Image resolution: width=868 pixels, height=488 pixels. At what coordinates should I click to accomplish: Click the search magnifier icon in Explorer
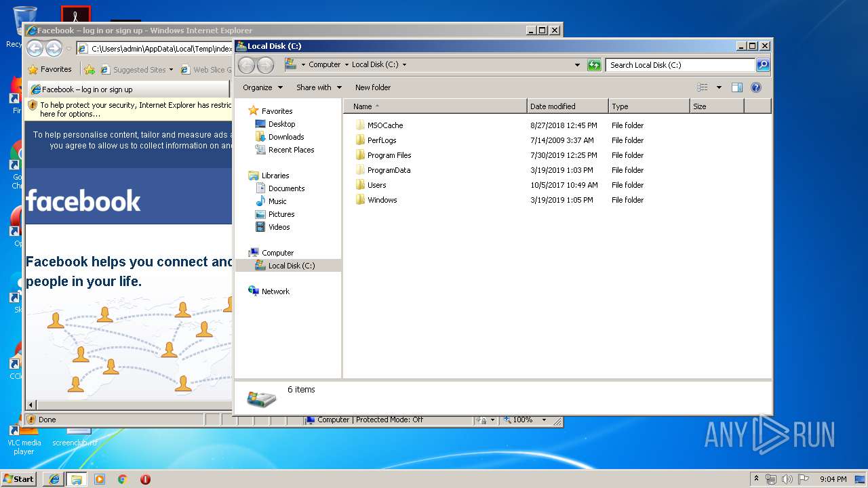click(763, 65)
